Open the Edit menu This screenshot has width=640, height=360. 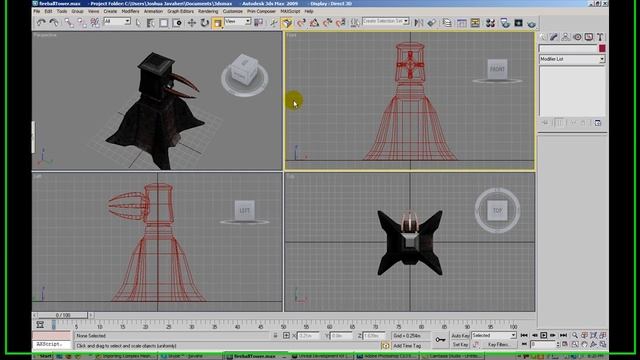click(48, 11)
